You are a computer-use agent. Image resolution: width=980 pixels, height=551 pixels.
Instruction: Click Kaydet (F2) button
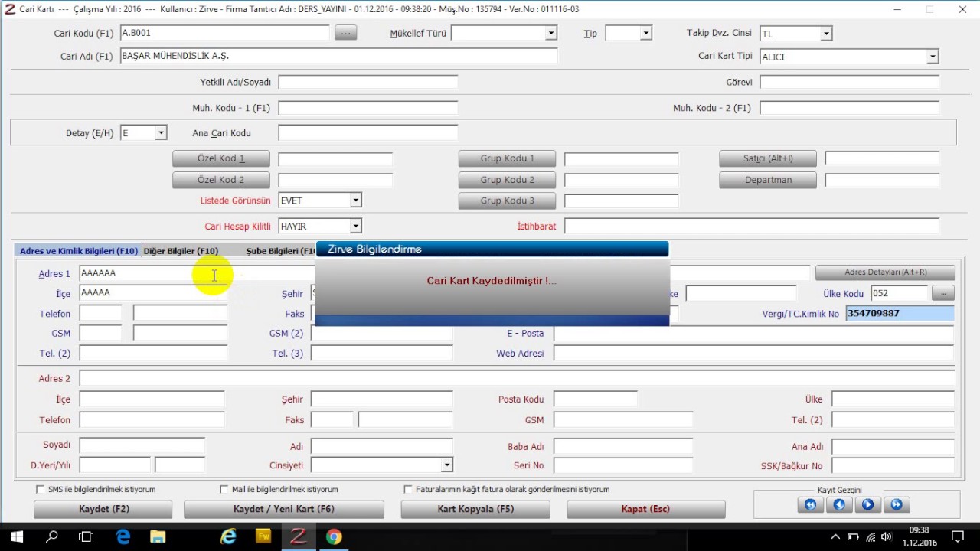103,509
